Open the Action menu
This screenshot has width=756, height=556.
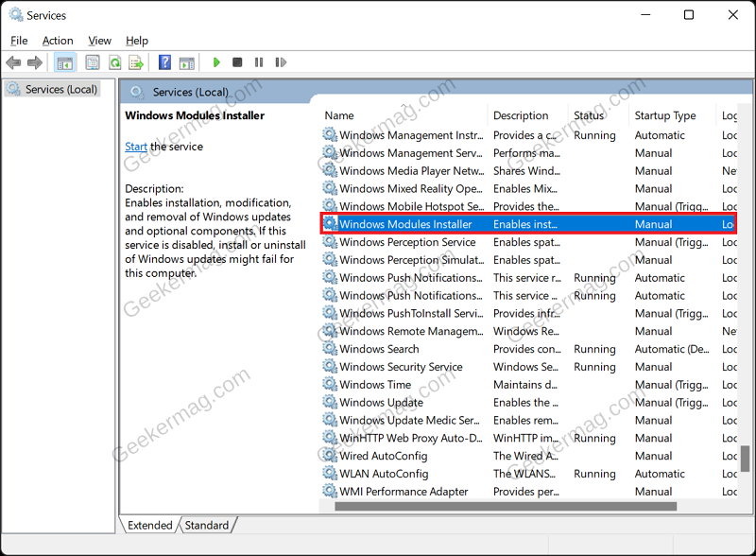click(x=58, y=41)
